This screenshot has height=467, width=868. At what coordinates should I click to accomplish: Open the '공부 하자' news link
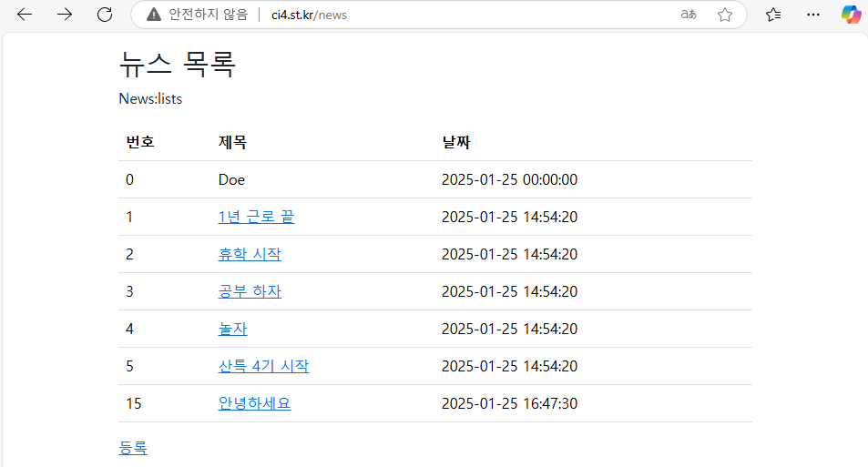click(250, 291)
